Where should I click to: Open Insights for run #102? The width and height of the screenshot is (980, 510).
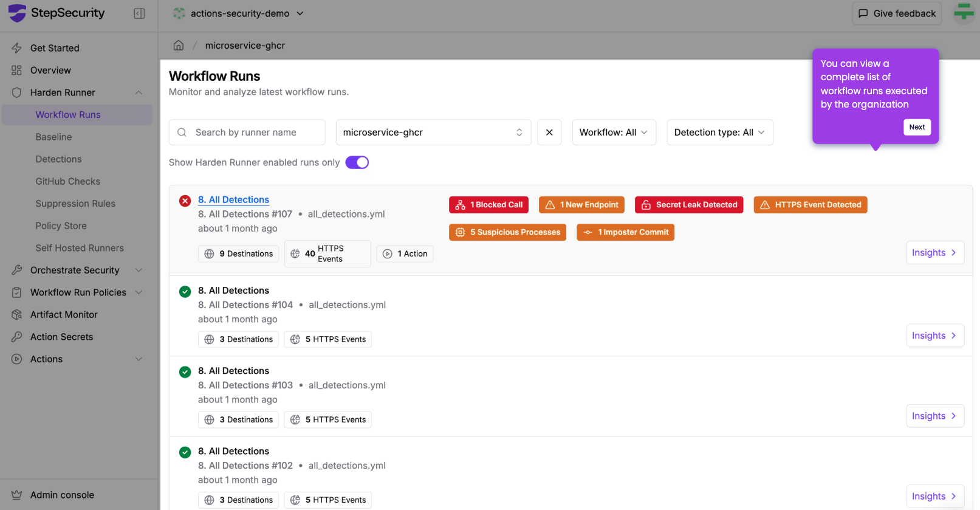tap(935, 496)
